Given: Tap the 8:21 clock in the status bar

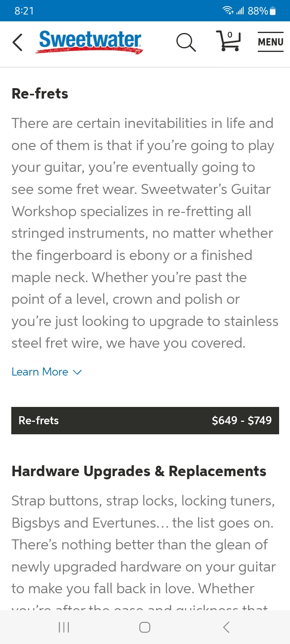Looking at the screenshot, I should [x=24, y=11].
